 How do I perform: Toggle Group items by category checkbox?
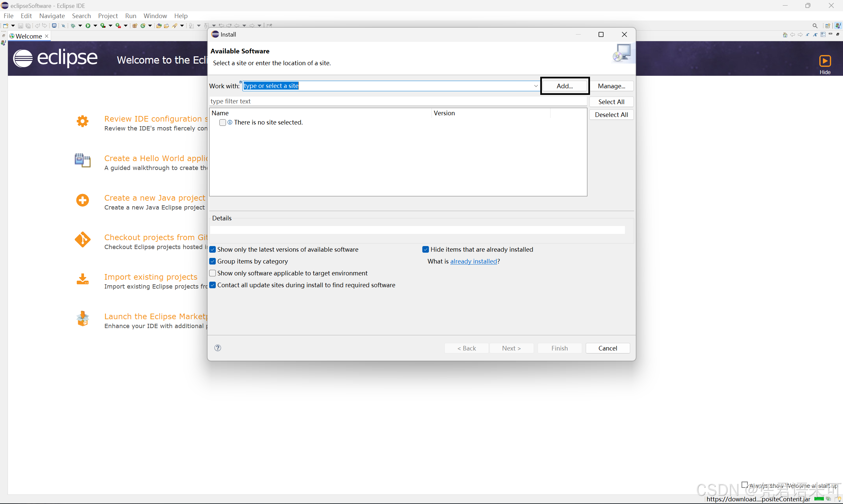pyautogui.click(x=212, y=261)
